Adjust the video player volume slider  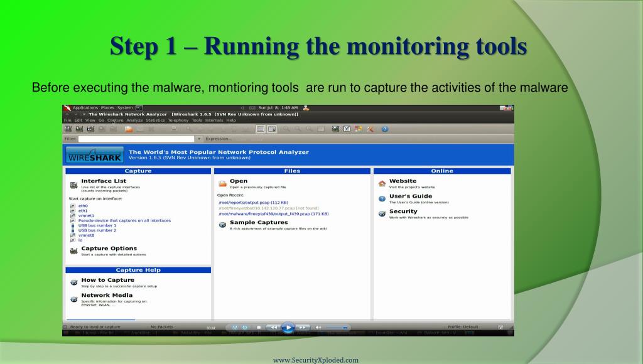click(x=337, y=328)
